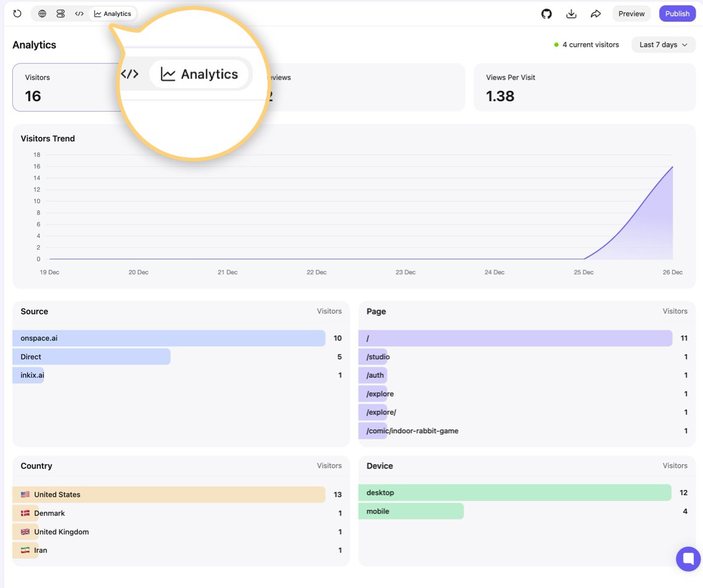Click the 1.38 views per visit value
The width and height of the screenshot is (703, 588).
click(x=500, y=96)
